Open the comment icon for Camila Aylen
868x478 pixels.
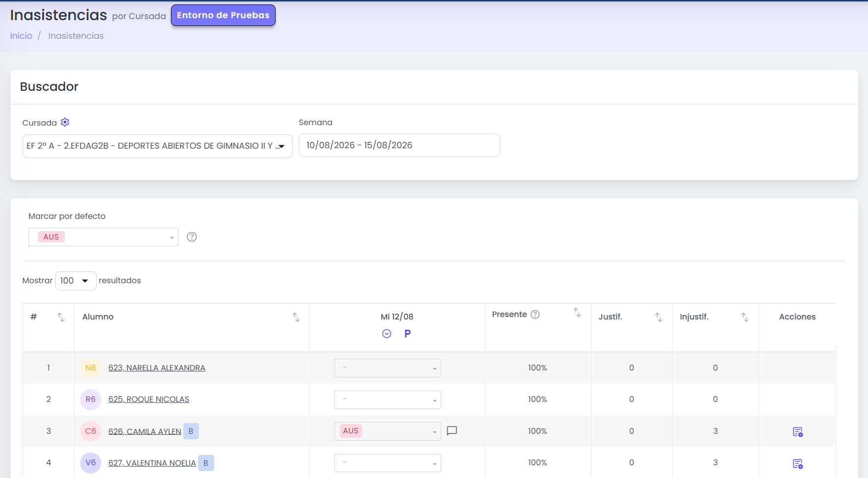452,431
